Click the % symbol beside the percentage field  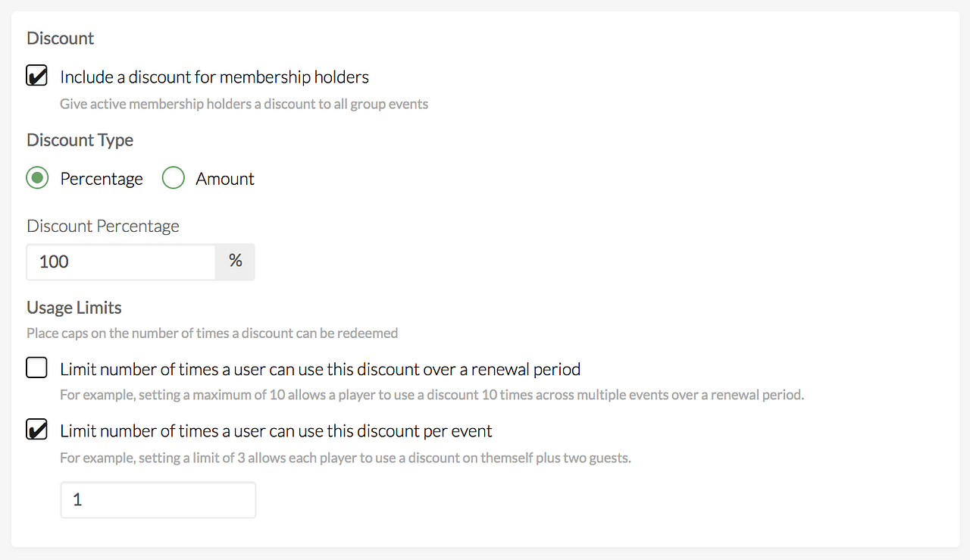click(236, 261)
